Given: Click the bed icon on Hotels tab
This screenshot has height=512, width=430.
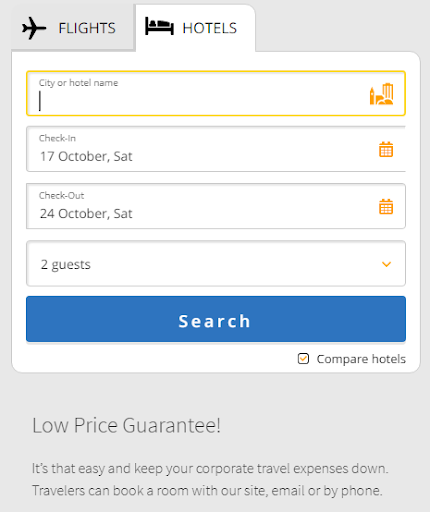Looking at the screenshot, I should click(159, 26).
